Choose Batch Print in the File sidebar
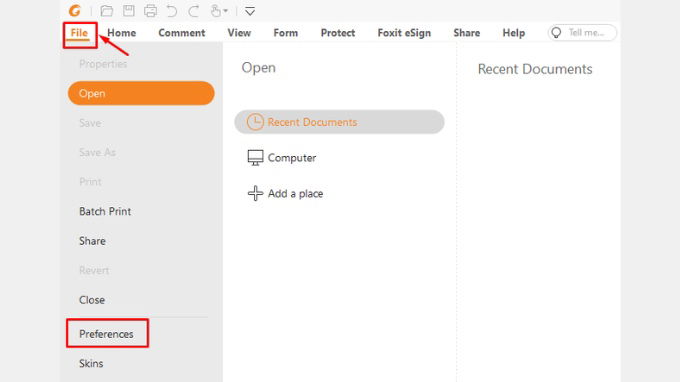680x382 pixels. pos(105,212)
